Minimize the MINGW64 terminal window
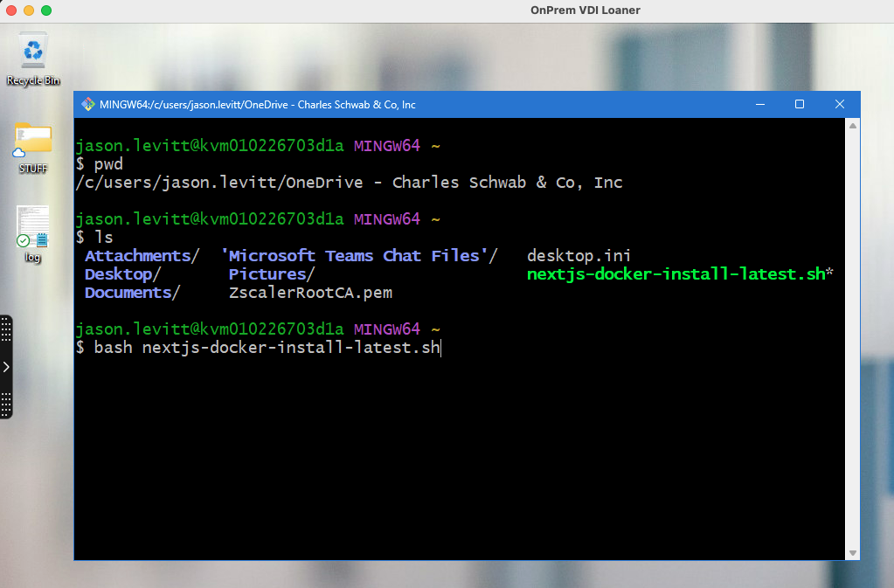 [x=759, y=103]
